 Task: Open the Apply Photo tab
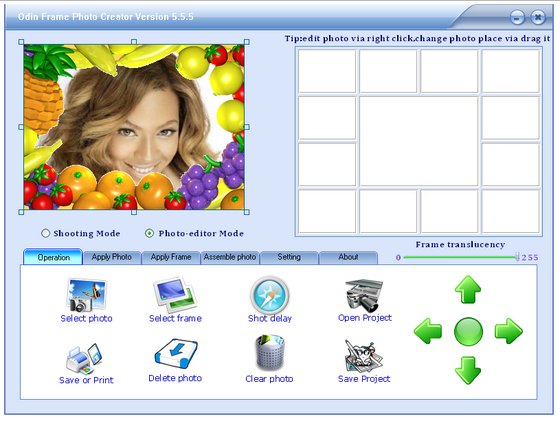[x=112, y=257]
